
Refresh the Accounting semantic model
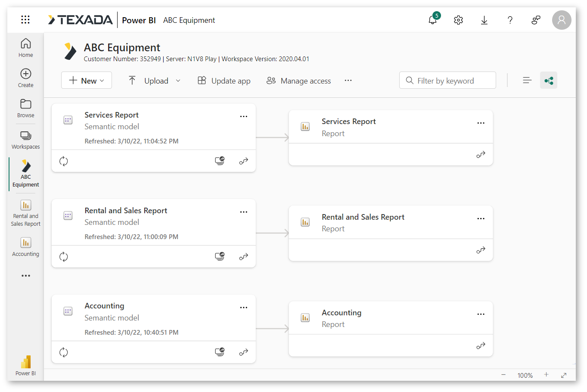pos(64,352)
